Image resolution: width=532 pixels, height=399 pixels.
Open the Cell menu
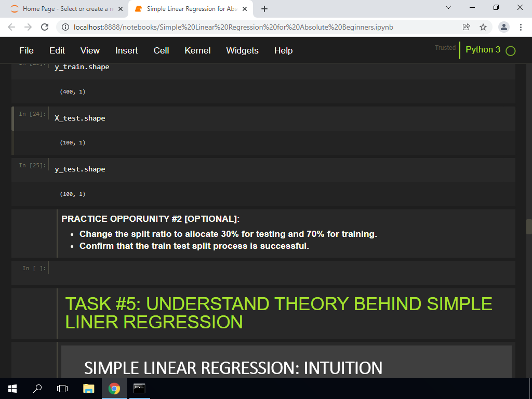pyautogui.click(x=161, y=50)
